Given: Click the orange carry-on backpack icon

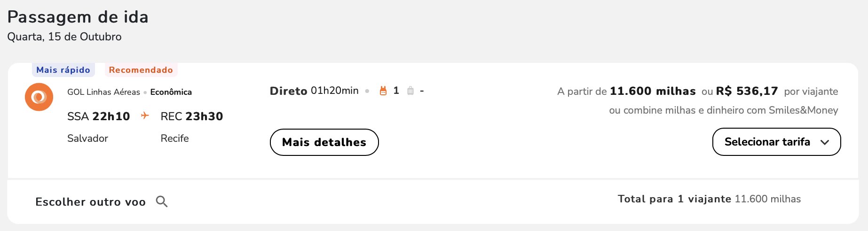Looking at the screenshot, I should tap(383, 91).
